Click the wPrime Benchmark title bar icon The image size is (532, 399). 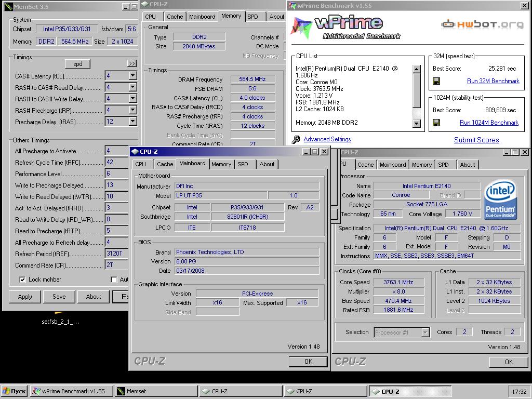(292, 5)
